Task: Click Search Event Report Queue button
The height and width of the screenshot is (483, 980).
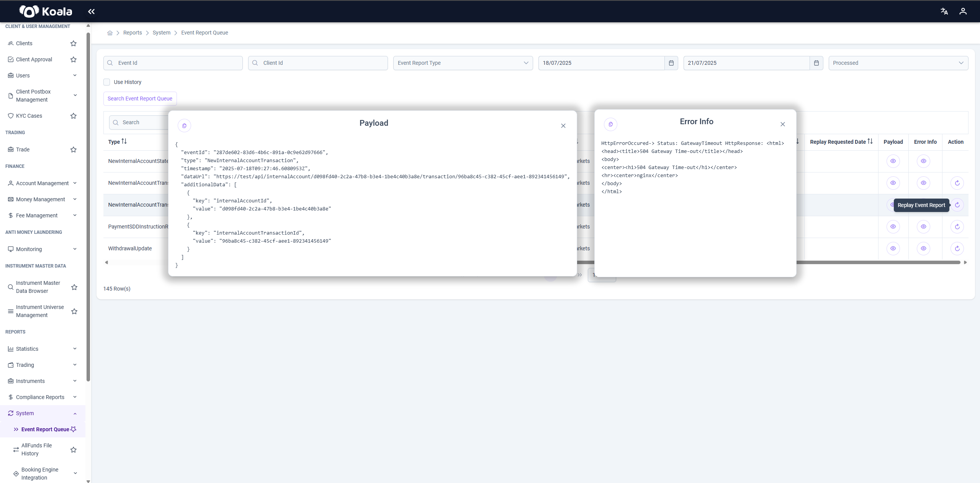Action: (140, 99)
